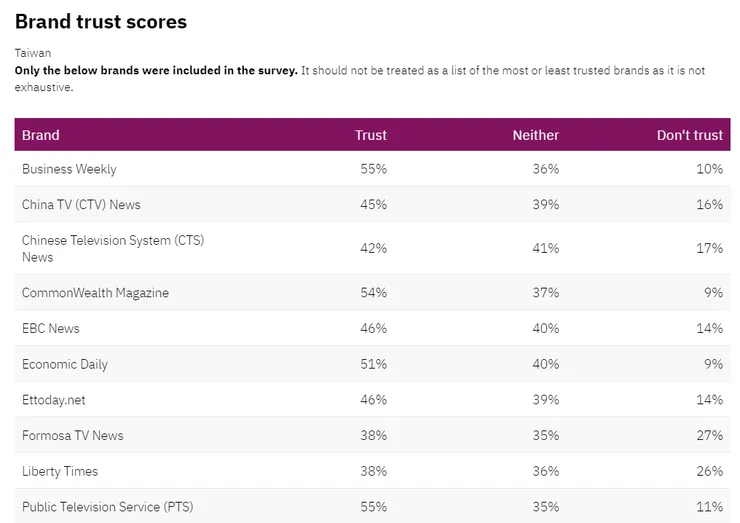740x523 pixels.
Task: Select the Economic Daily row label
Action: tap(65, 364)
